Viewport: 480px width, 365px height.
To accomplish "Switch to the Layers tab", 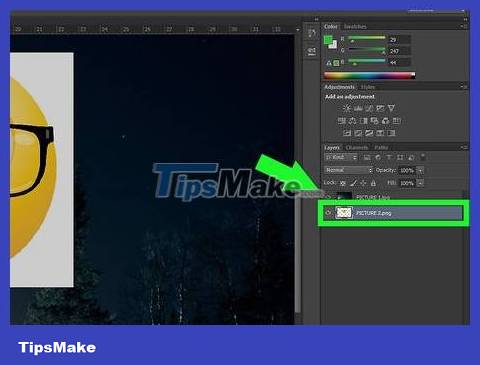I will (332, 147).
